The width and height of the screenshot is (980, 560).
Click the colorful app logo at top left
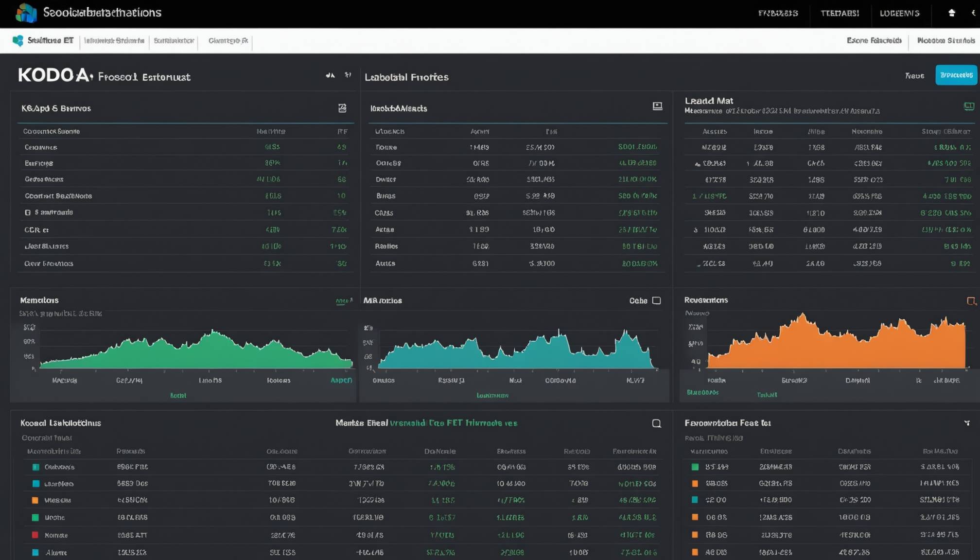point(26,13)
